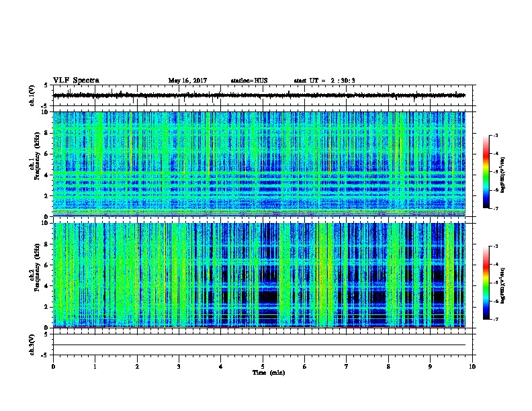Screen dimensions: 532x411
Task: Click the '10' at the time axis end
Action: [472, 367]
